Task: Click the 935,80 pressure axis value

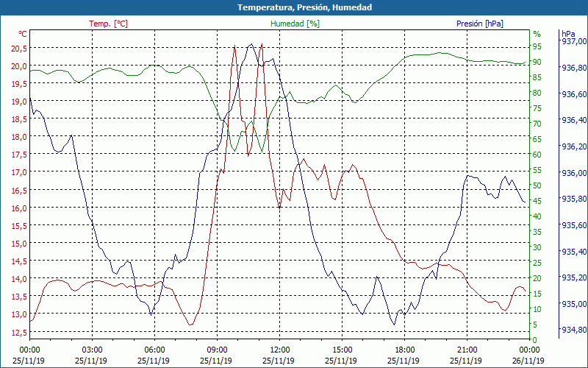Action: [x=574, y=199]
